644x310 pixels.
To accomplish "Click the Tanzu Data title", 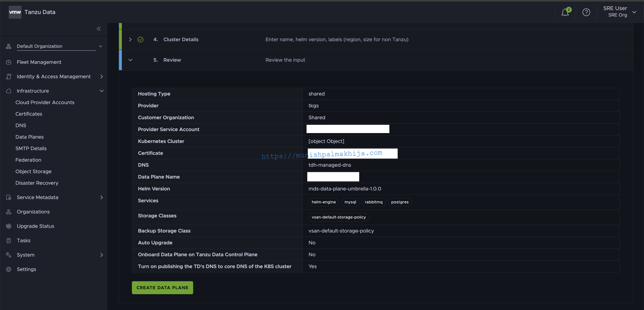I will click(40, 12).
